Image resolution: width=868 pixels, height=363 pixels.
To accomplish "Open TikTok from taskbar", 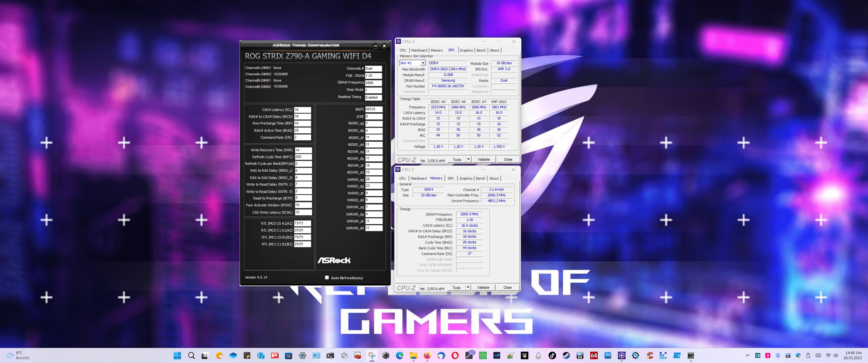I will click(x=552, y=356).
